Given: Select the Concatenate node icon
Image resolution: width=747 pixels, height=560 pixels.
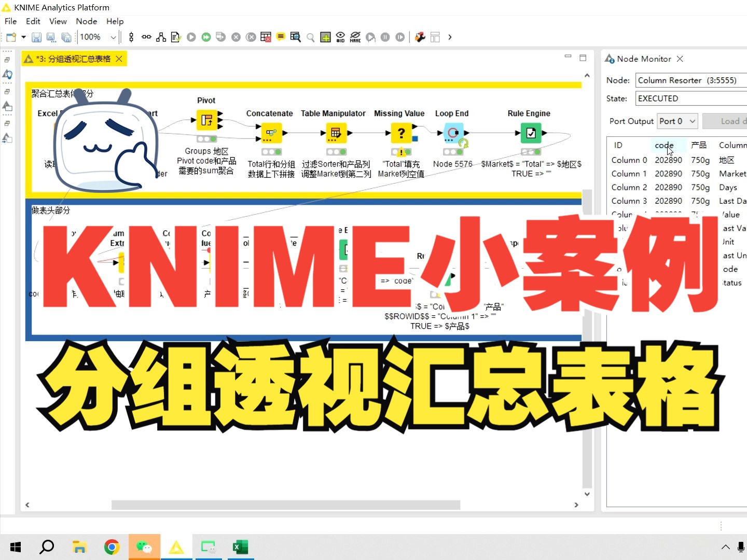Looking at the screenshot, I should point(271,133).
